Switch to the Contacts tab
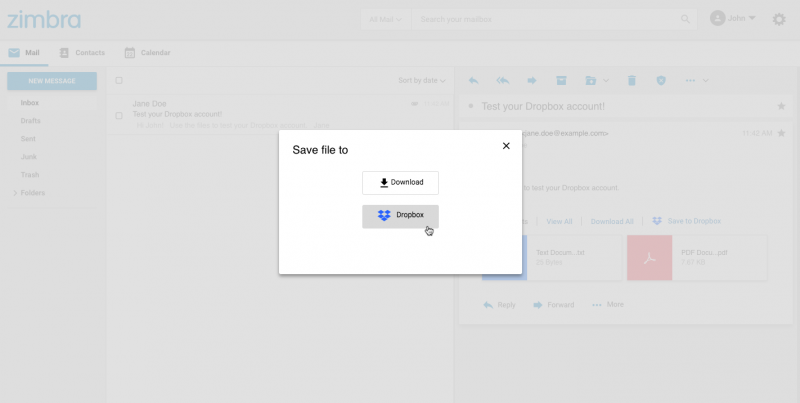 (x=82, y=53)
